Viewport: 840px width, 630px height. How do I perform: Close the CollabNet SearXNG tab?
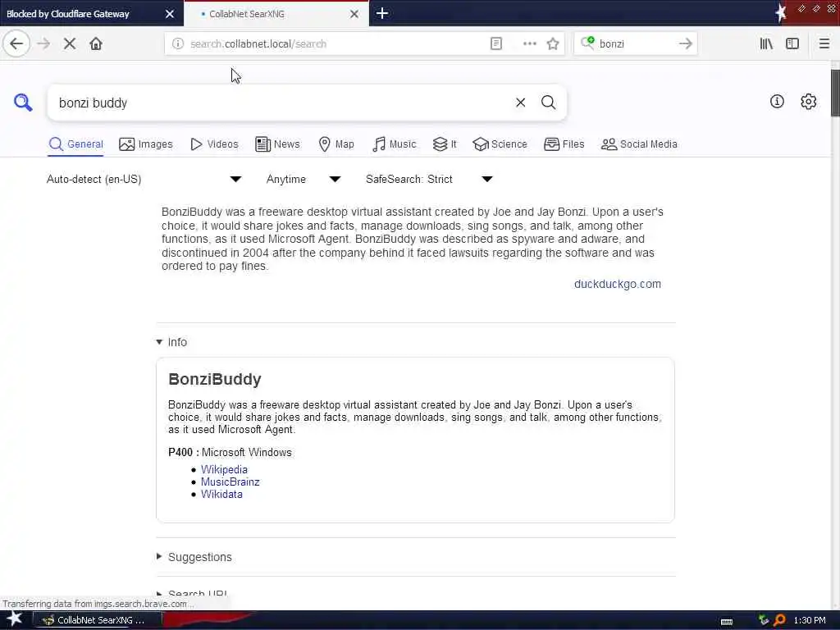[354, 14]
